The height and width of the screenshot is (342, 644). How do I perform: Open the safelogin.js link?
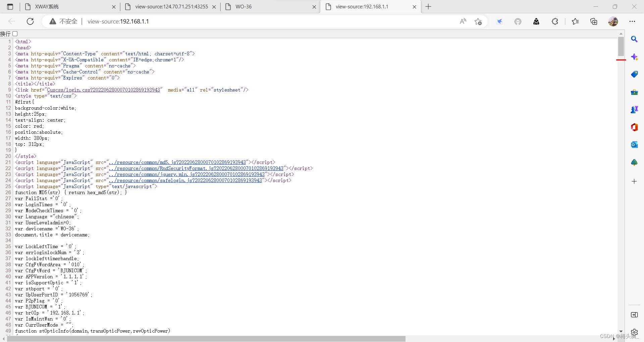pyautogui.click(x=185, y=180)
